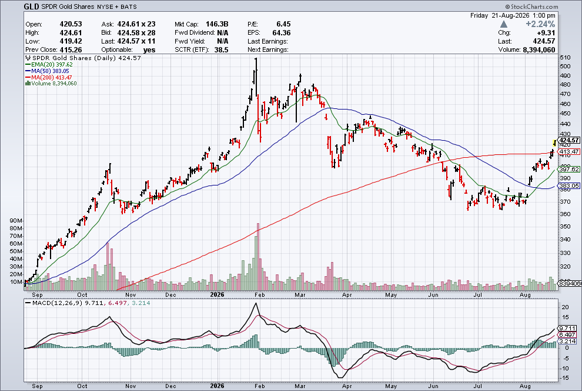Click the 90M label on volume axis

pos(16,221)
